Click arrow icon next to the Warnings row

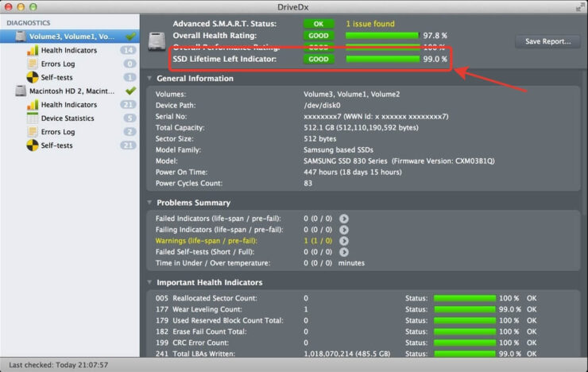click(344, 241)
